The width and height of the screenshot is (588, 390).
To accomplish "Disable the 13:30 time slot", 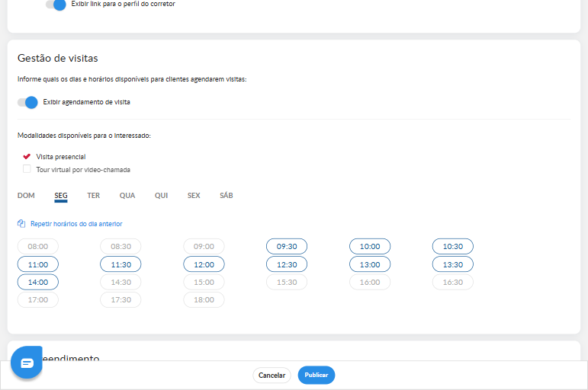I will click(453, 264).
